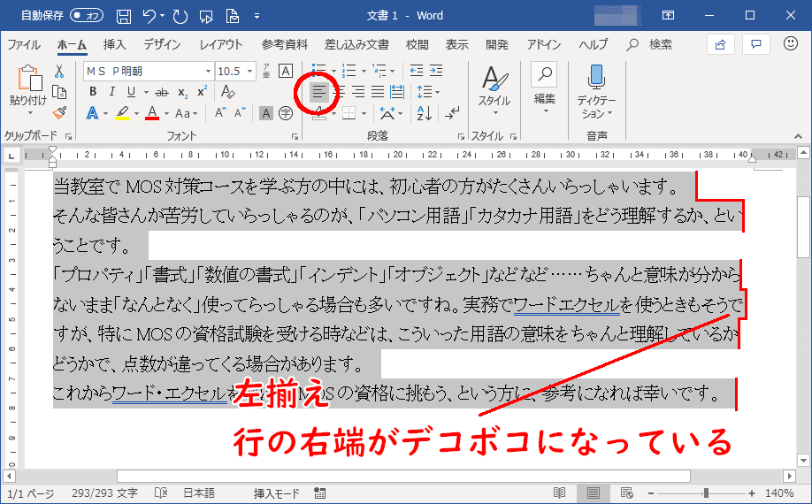Open the accessibility or proofing icon in the status bar
812x504 pixels.
click(x=161, y=493)
